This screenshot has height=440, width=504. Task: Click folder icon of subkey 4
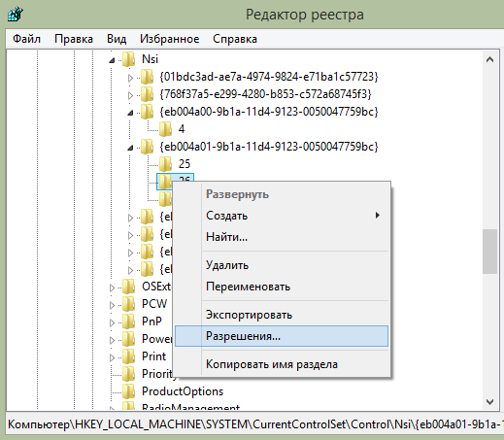click(165, 129)
